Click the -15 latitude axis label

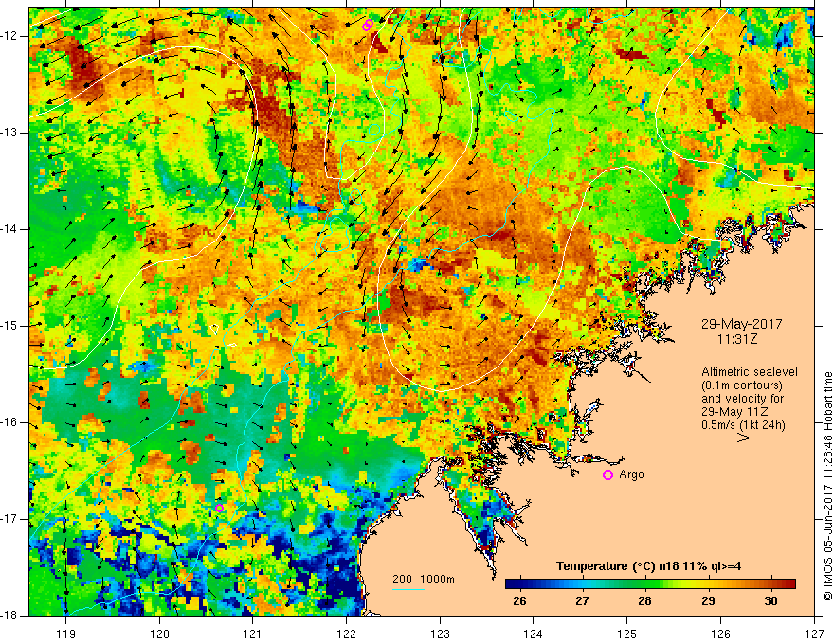click(x=12, y=326)
